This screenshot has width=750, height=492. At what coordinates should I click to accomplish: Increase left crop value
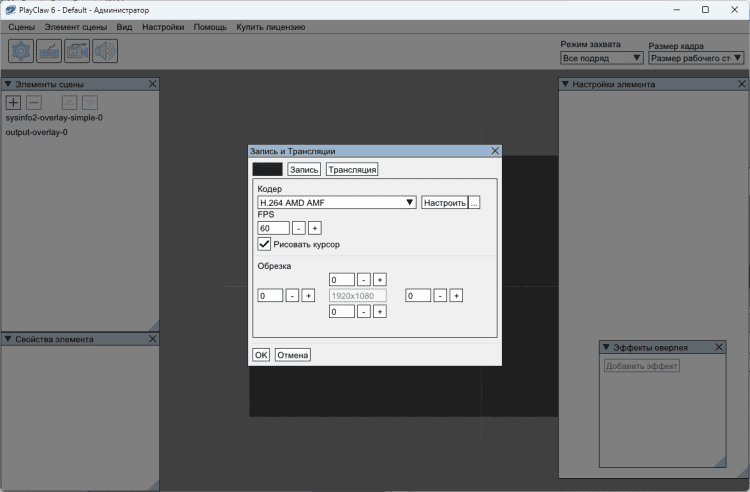pyautogui.click(x=309, y=295)
